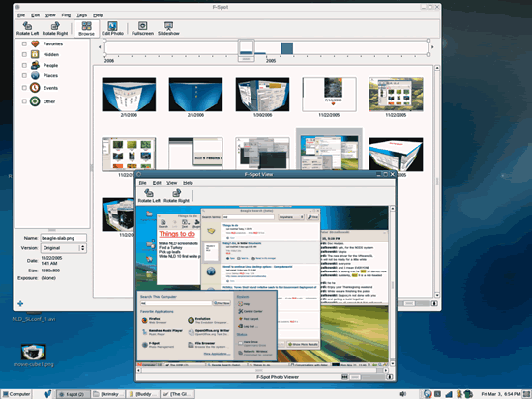The height and width of the screenshot is (399, 532).
Task: Click the volume speaker icon in system tray
Action: click(403, 394)
